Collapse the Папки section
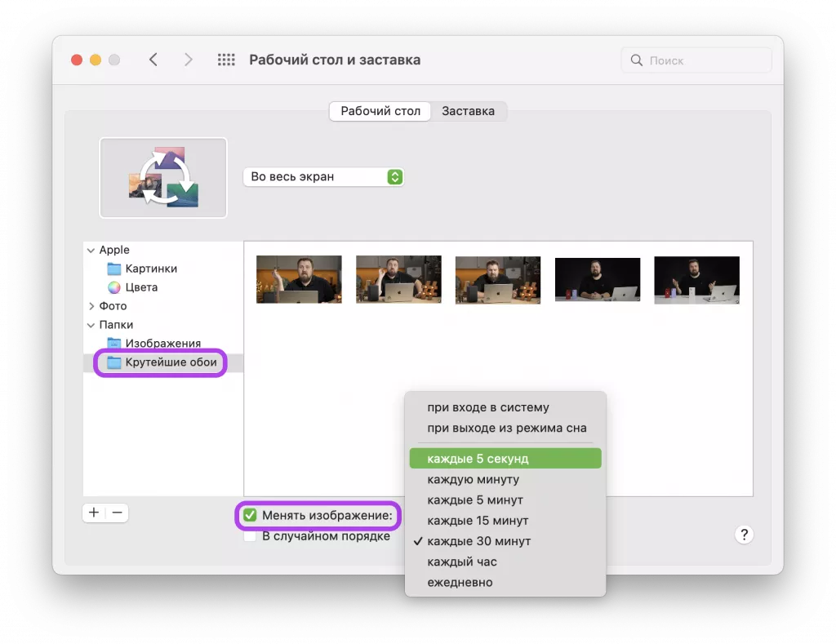This screenshot has width=836, height=644. 91,325
